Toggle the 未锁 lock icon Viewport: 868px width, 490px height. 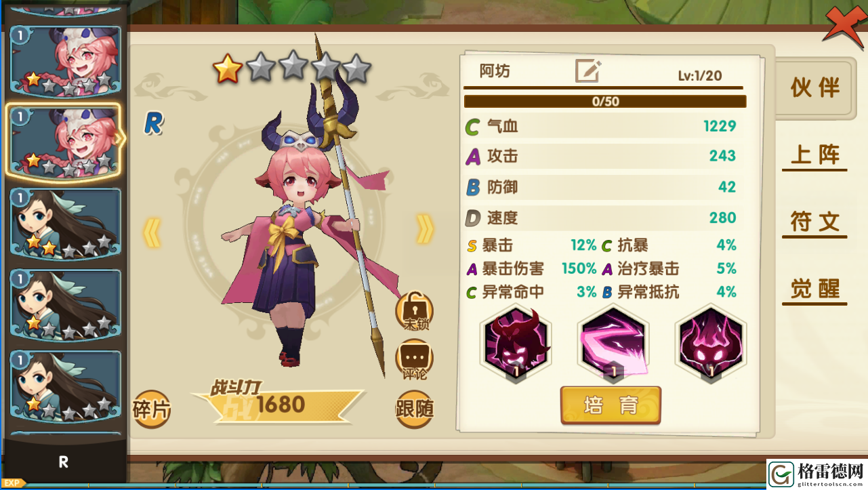414,311
